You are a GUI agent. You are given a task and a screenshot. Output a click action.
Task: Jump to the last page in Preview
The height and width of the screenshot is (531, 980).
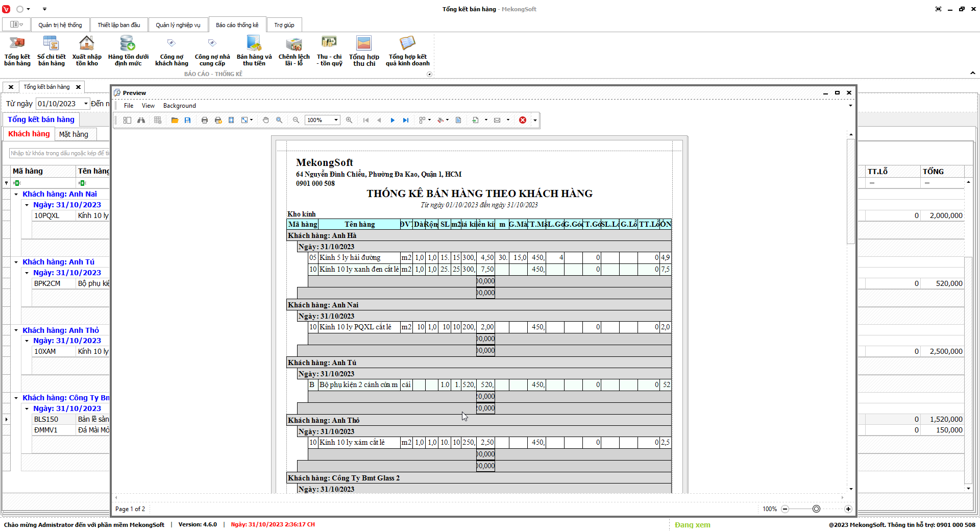tap(406, 120)
